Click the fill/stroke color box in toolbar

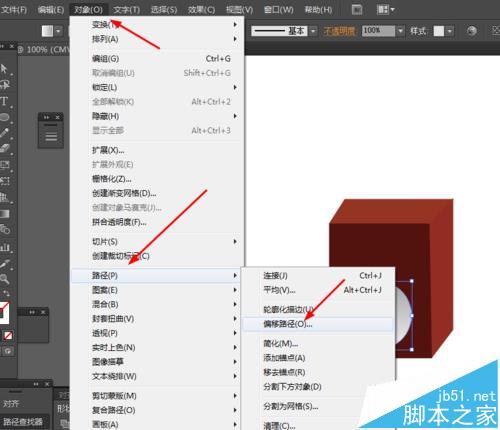click(x=4, y=313)
